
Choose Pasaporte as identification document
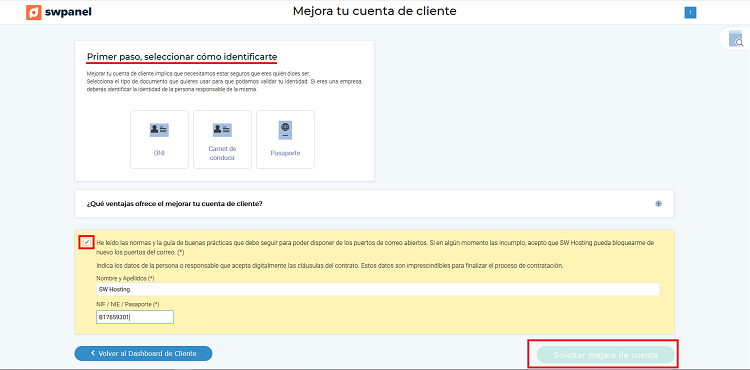(286, 139)
